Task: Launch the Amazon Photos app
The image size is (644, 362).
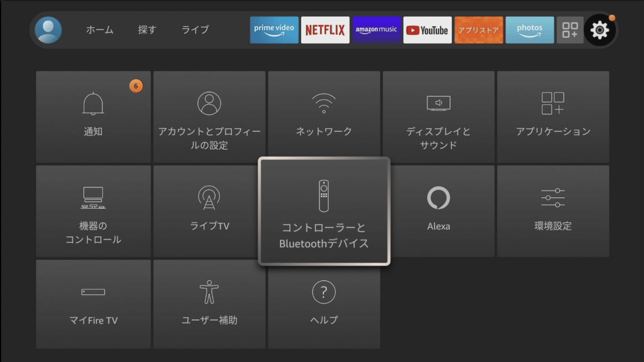Action: pyautogui.click(x=530, y=30)
